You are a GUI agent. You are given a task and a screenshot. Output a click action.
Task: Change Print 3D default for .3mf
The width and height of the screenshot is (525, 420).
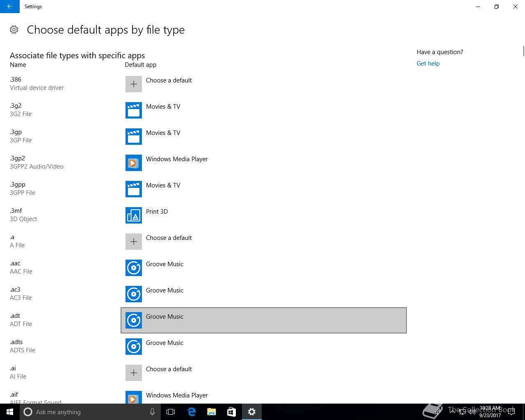click(264, 215)
